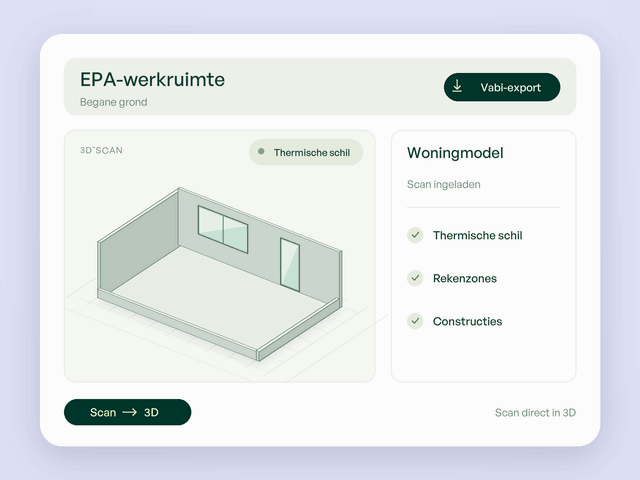Toggle the Constructies checkmark

[415, 321]
